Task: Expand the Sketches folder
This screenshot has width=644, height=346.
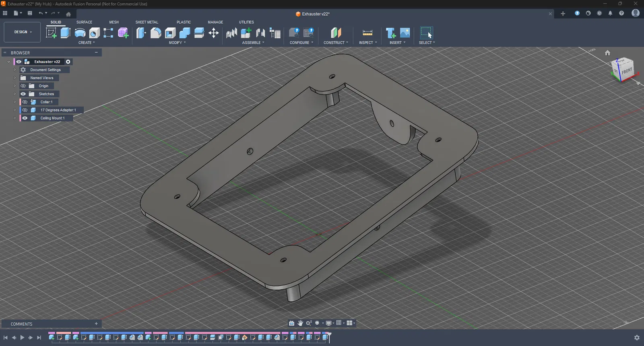Action: click(15, 94)
